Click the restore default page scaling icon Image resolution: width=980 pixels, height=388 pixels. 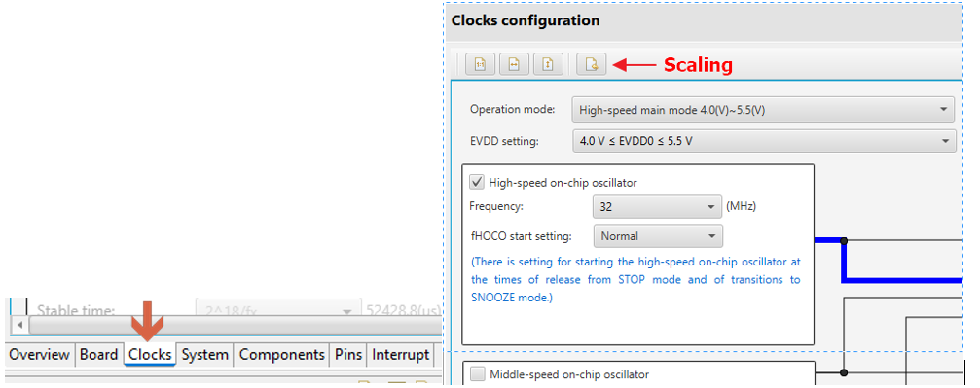pos(592,64)
